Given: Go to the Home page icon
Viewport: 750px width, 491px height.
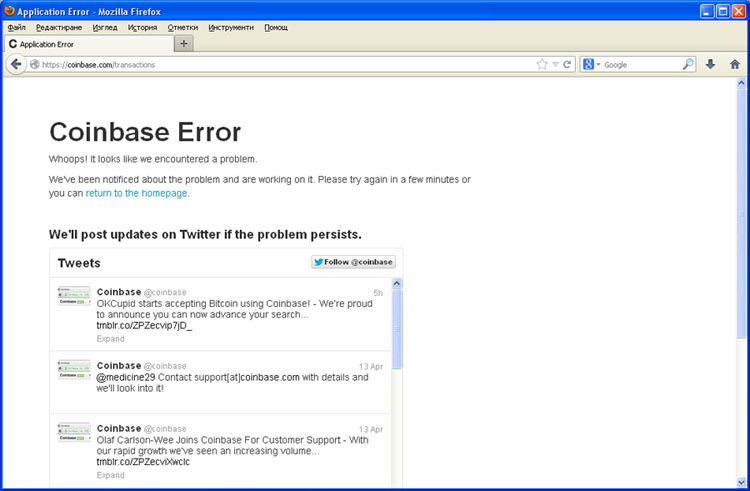Looking at the screenshot, I should (x=735, y=64).
